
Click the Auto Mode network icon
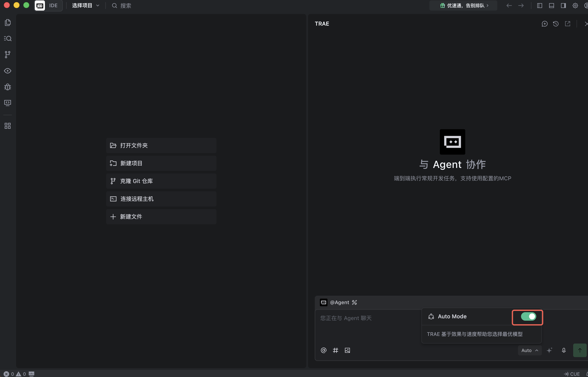point(431,316)
